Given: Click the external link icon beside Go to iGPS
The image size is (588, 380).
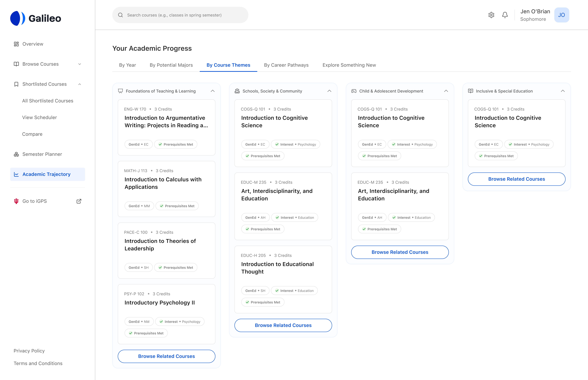Looking at the screenshot, I should (x=79, y=201).
